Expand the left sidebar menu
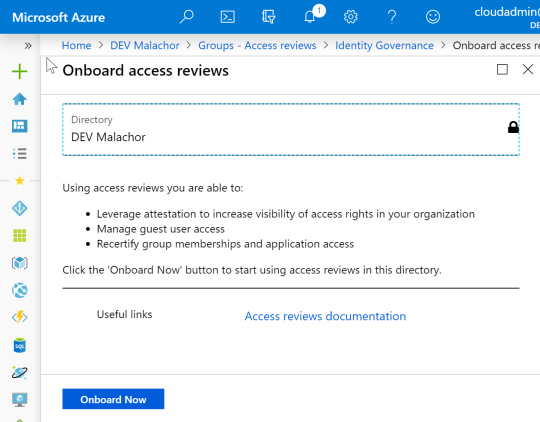Screen dimensions: 540x422 [28, 45]
